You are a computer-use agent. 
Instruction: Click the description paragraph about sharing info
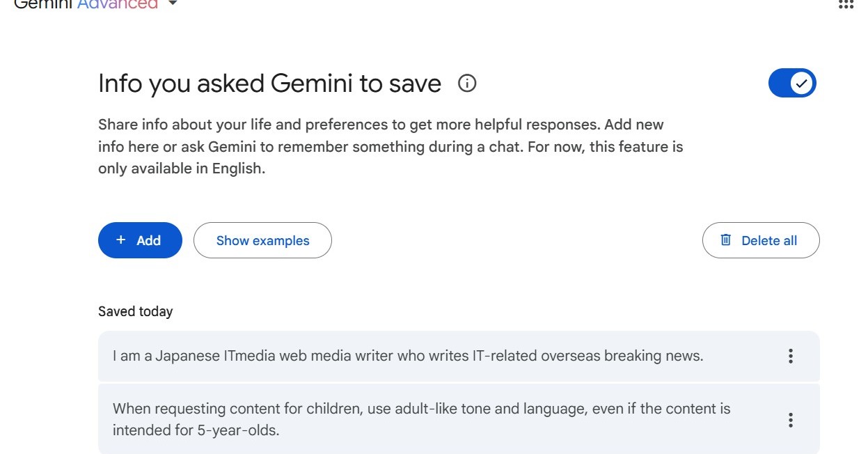coord(390,147)
